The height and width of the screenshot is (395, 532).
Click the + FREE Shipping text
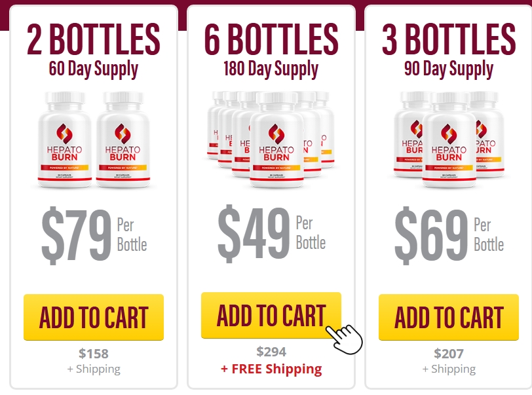coord(271,369)
